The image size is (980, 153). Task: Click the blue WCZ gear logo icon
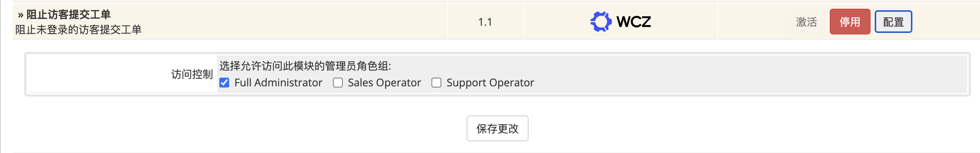601,22
